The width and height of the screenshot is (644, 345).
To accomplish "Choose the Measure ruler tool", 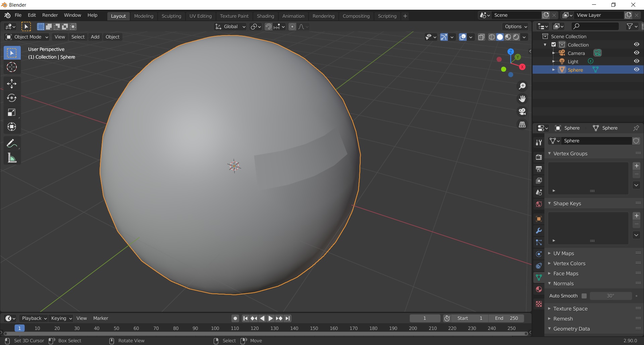I will point(12,158).
